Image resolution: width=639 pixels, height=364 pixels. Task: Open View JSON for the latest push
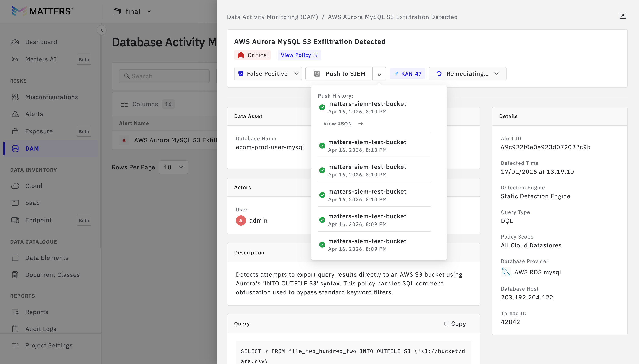click(x=343, y=124)
